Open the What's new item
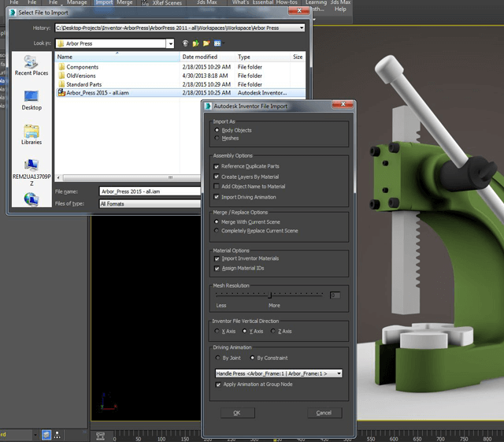This screenshot has height=442, width=504. point(241,2)
